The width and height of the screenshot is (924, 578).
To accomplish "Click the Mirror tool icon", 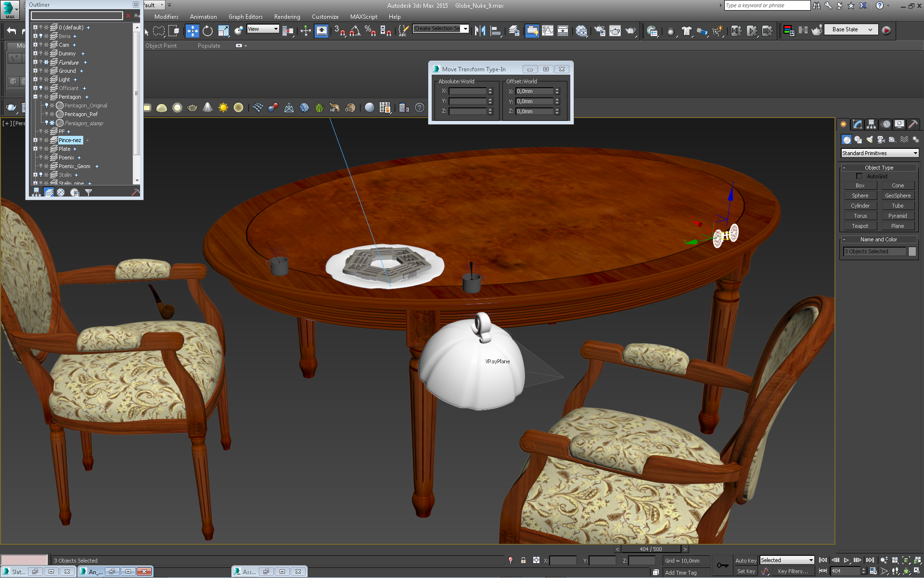I will pyautogui.click(x=480, y=31).
